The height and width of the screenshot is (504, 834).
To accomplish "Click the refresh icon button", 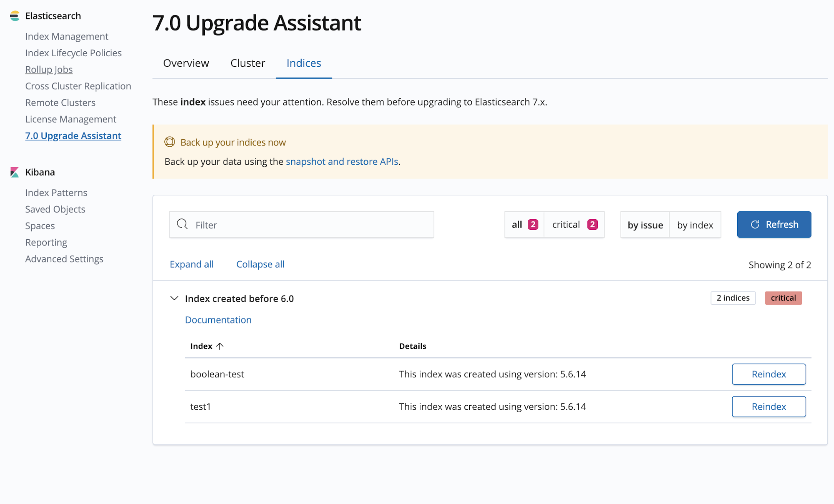I will point(754,224).
